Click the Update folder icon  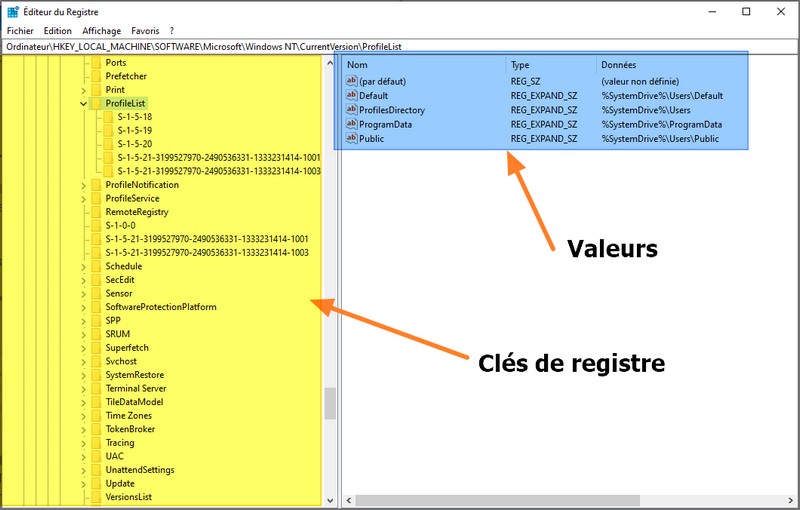pos(96,483)
